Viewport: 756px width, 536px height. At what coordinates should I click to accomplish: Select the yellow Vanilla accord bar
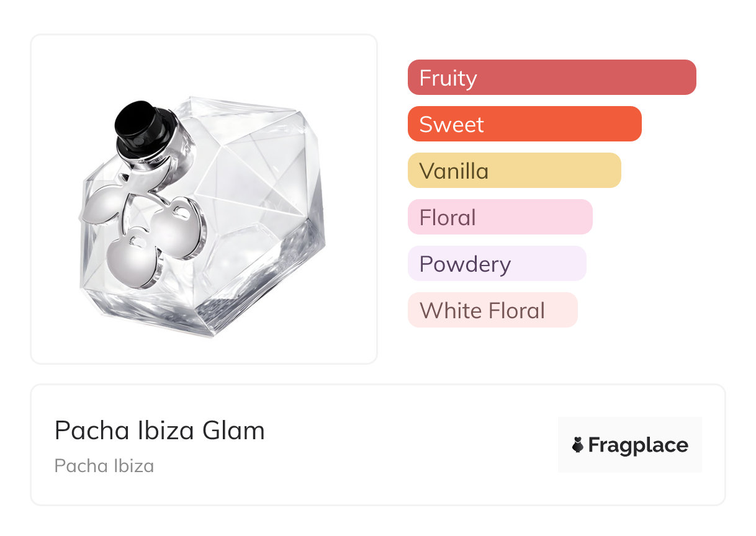tap(514, 171)
